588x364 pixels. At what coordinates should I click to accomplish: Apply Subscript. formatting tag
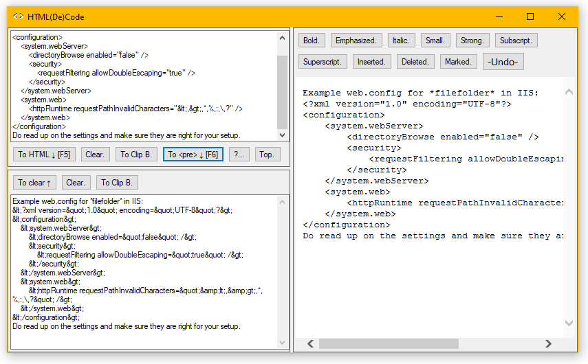516,41
